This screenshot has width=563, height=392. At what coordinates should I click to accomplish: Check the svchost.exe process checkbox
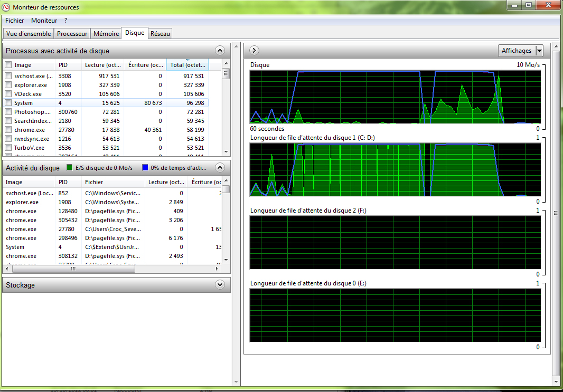click(8, 76)
